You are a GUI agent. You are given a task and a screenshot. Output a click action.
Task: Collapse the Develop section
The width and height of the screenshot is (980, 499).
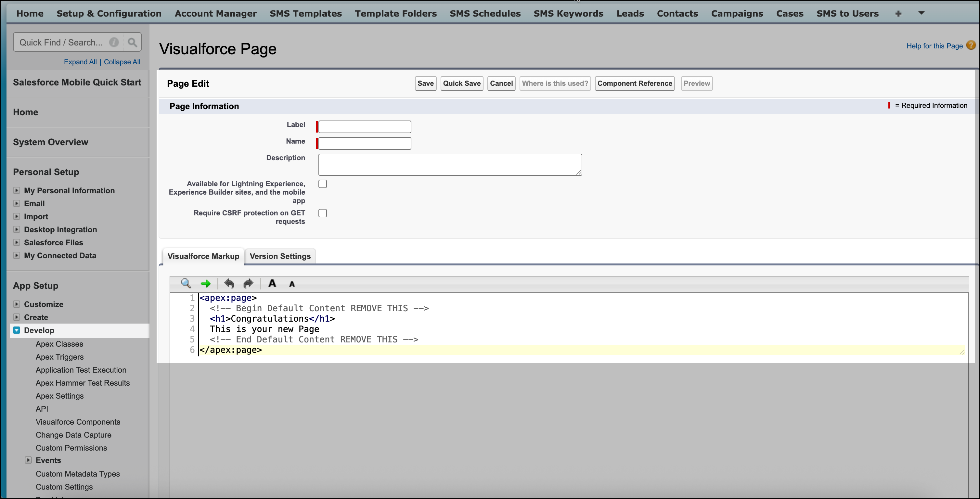point(16,330)
